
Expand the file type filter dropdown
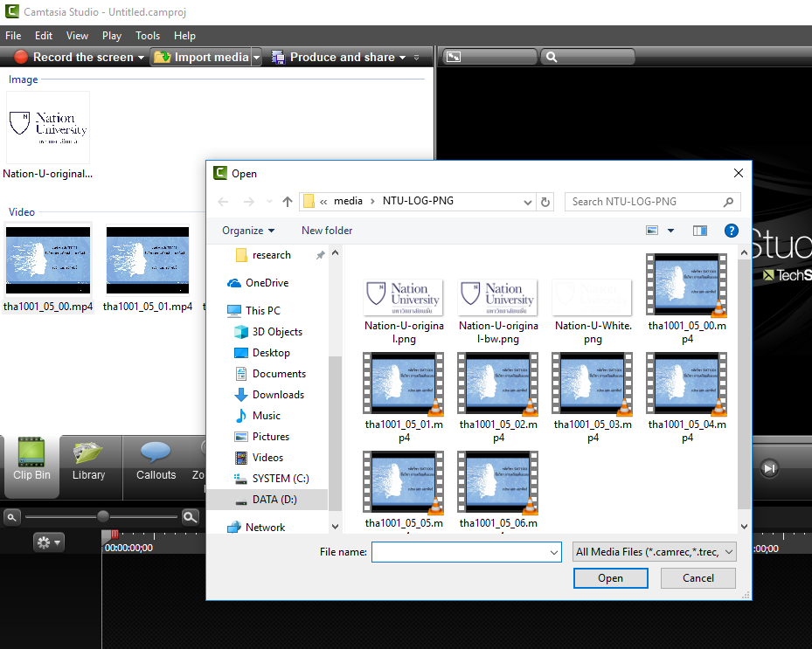pyautogui.click(x=654, y=552)
